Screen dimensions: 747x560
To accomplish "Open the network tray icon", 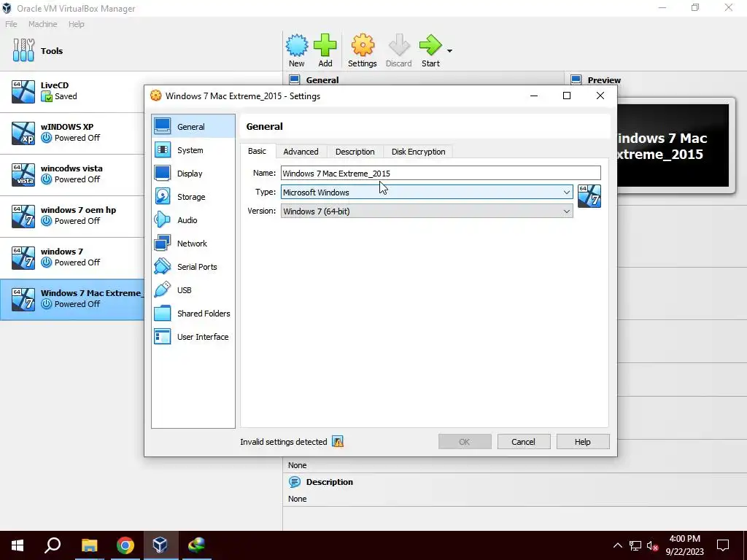I will tap(635, 545).
